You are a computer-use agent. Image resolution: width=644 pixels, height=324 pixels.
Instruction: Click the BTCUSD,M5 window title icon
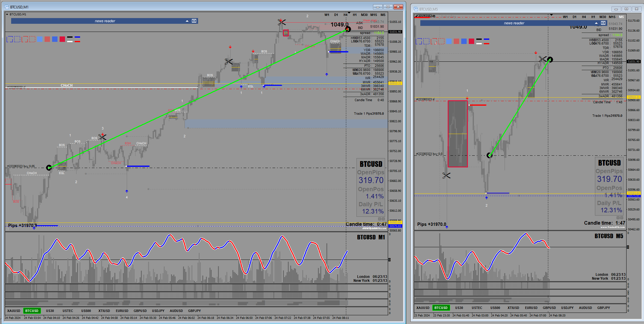(416, 9)
